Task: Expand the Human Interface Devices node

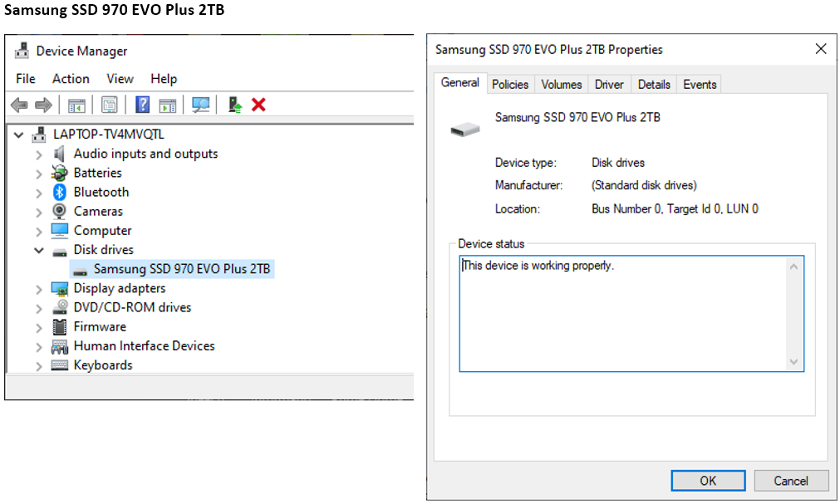Action: [x=38, y=348]
